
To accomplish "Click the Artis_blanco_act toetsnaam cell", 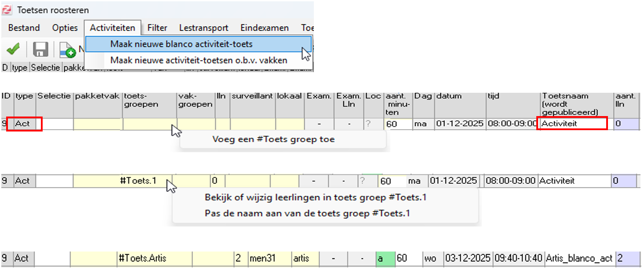I will 579,258.
